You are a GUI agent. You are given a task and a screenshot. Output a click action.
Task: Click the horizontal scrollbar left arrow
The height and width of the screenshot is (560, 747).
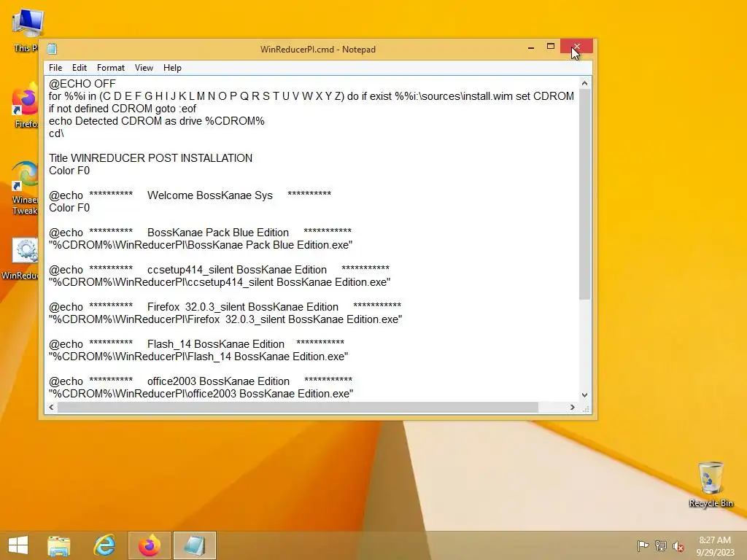(x=52, y=407)
